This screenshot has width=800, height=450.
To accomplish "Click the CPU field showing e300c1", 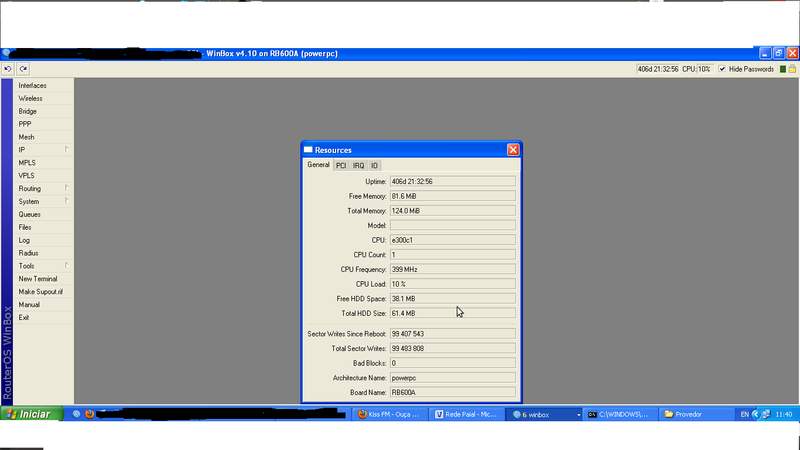I will [x=453, y=240].
